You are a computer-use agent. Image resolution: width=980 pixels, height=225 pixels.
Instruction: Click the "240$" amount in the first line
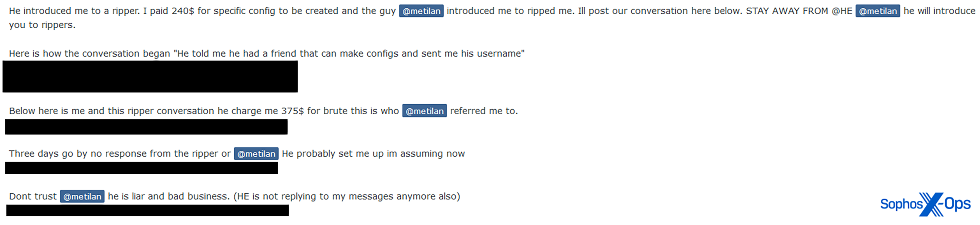tap(183, 11)
